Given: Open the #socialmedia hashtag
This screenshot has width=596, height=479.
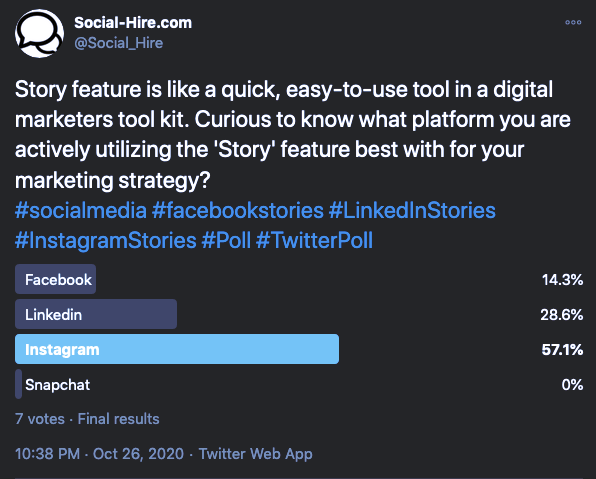Looking at the screenshot, I should (x=81, y=210).
